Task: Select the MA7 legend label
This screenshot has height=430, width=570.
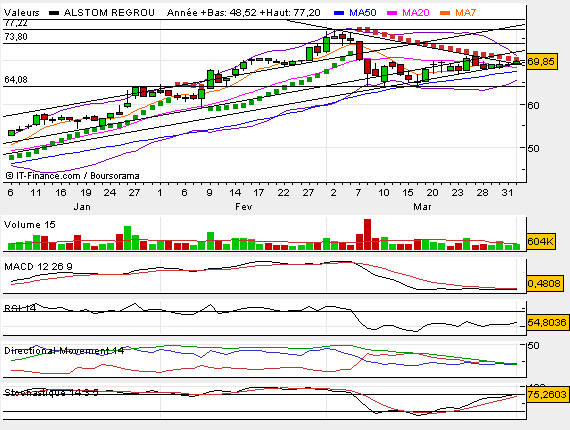Action: pyautogui.click(x=465, y=13)
